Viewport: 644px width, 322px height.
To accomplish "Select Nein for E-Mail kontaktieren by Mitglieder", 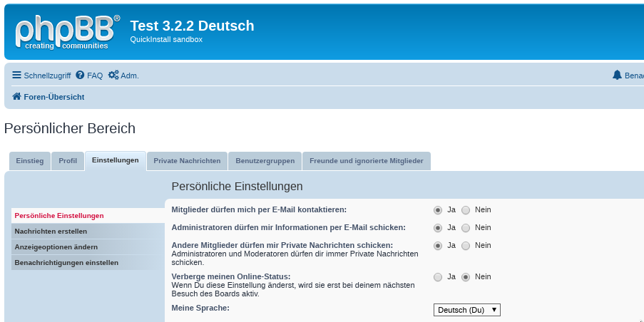I will pos(465,210).
